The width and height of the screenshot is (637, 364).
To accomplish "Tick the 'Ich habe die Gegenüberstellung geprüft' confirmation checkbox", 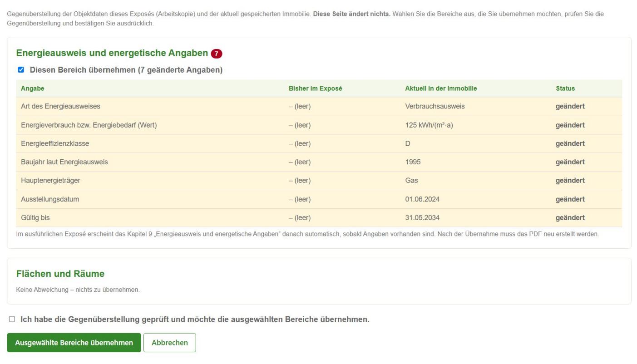I will click(12, 320).
